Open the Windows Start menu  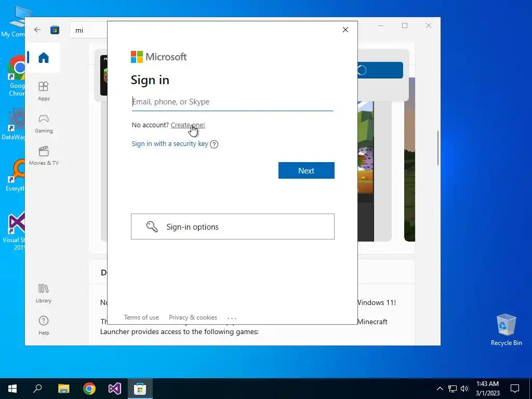tap(12, 389)
